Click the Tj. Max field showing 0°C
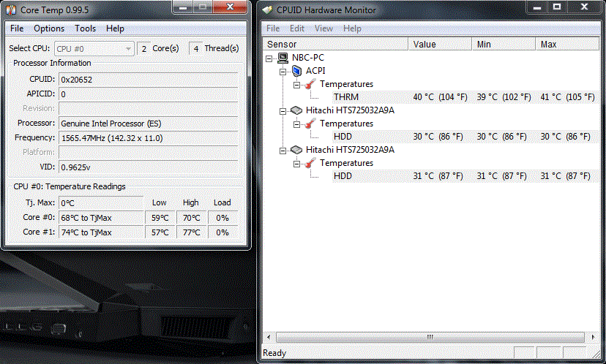The height and width of the screenshot is (364, 606). 101,203
